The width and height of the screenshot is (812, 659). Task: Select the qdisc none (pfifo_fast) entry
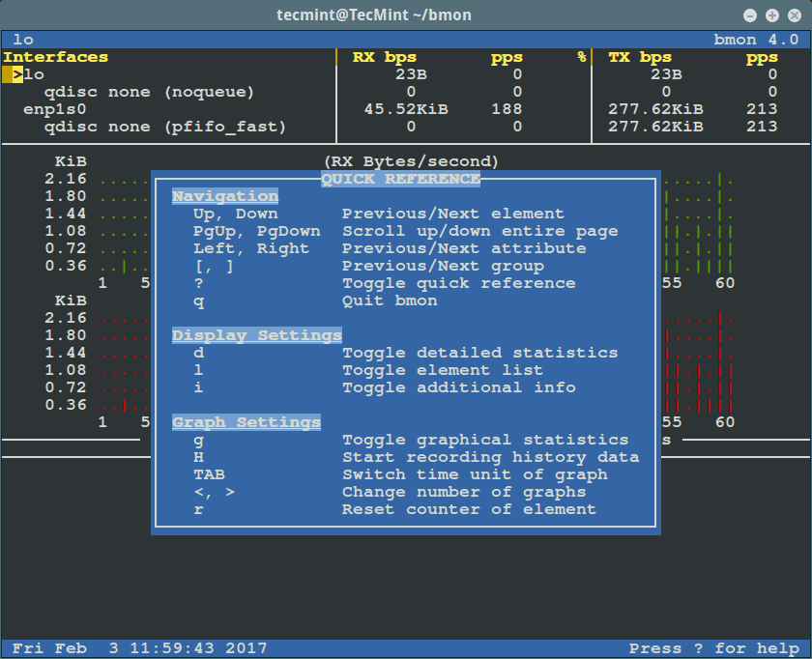coord(164,127)
